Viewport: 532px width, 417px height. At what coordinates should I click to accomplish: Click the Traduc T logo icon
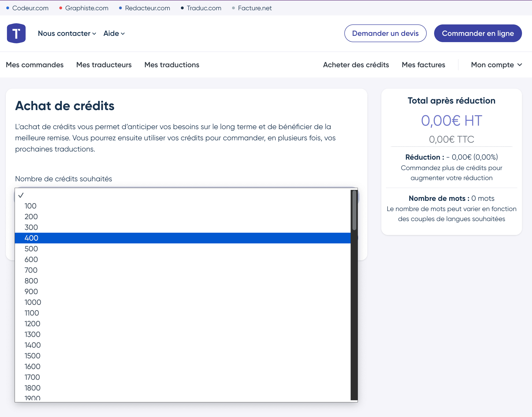point(16,33)
